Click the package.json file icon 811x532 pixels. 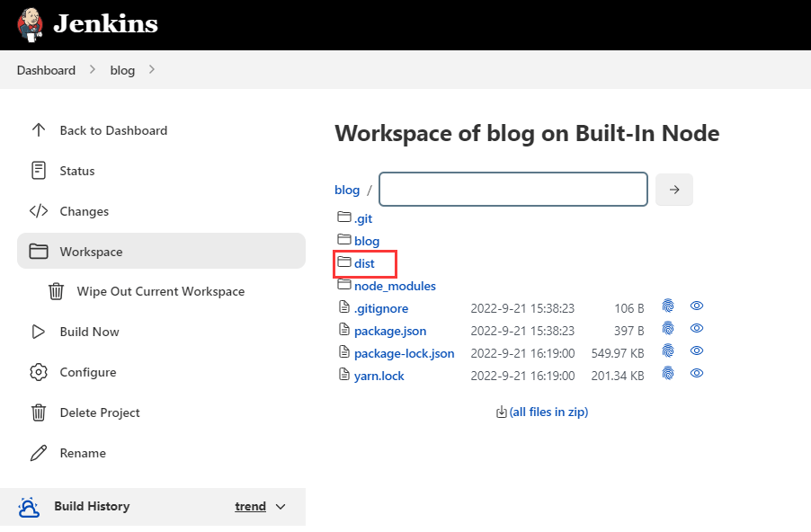pos(344,329)
